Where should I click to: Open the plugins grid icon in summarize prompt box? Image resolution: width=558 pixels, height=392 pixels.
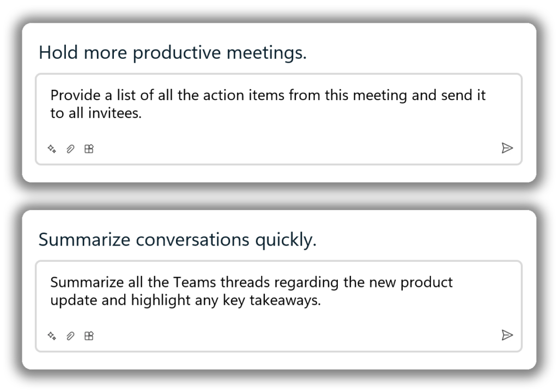[89, 336]
